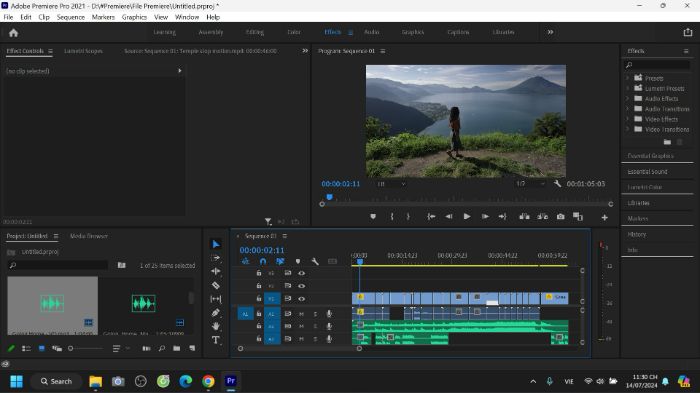The image size is (700, 393).
Task: Open the timeline wrench settings icon
Action: click(315, 261)
